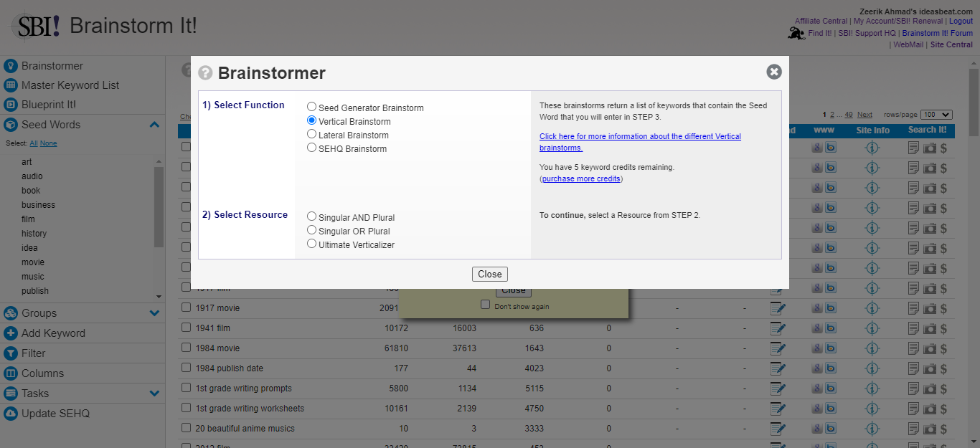The width and height of the screenshot is (980, 448).
Task: Expand the Groups section chevron
Action: pyautogui.click(x=154, y=313)
